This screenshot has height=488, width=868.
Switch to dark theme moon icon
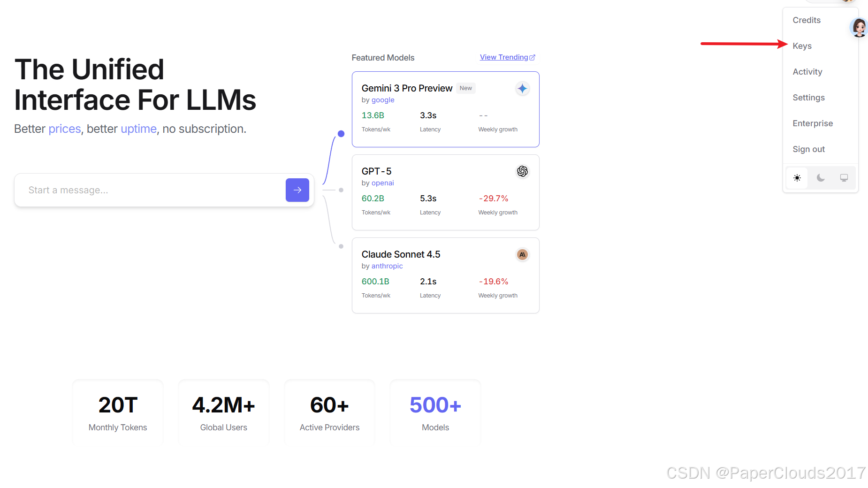[x=821, y=178]
